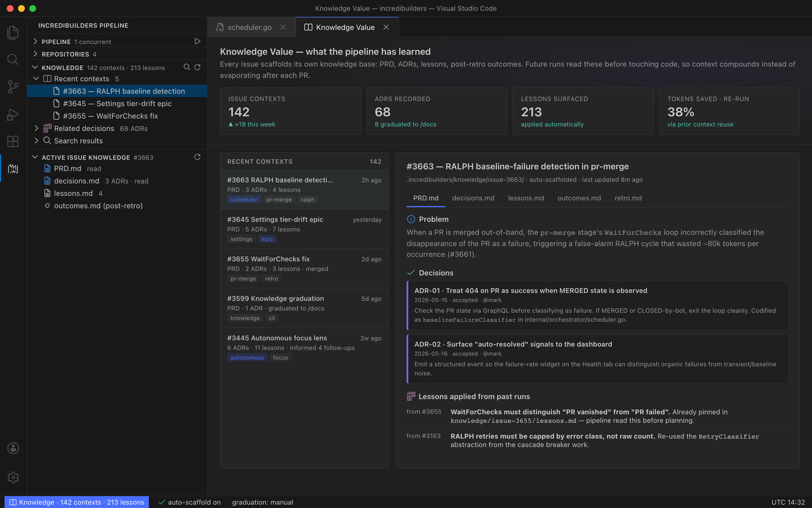Click the epic tag on #3645 card
812x508 pixels.
click(267, 239)
